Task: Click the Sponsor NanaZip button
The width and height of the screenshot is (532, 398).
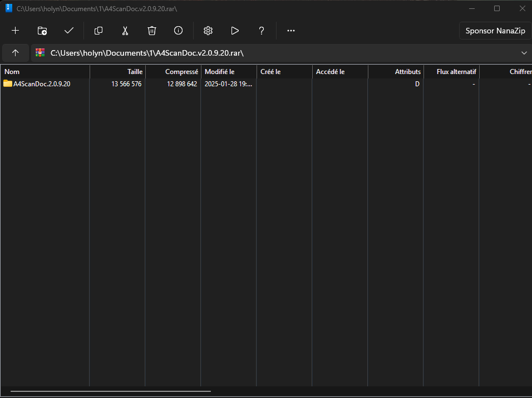Action: [x=495, y=31]
